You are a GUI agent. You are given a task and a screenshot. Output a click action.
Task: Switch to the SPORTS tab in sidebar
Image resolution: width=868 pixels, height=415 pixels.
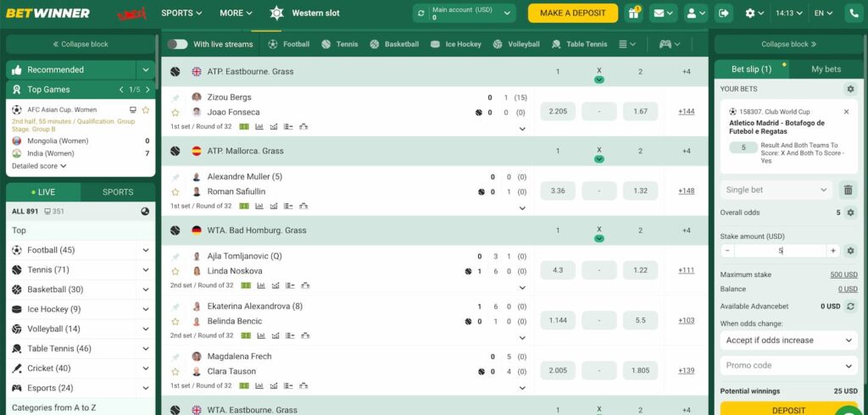(x=118, y=192)
